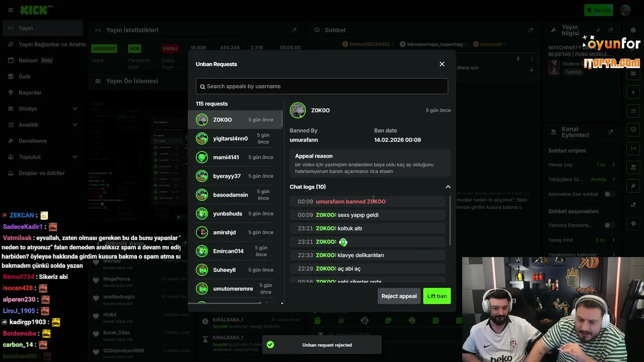Viewport: 644px width, 362px height.
Task: Open Denetleme in the sidebar
Action: coord(43,141)
